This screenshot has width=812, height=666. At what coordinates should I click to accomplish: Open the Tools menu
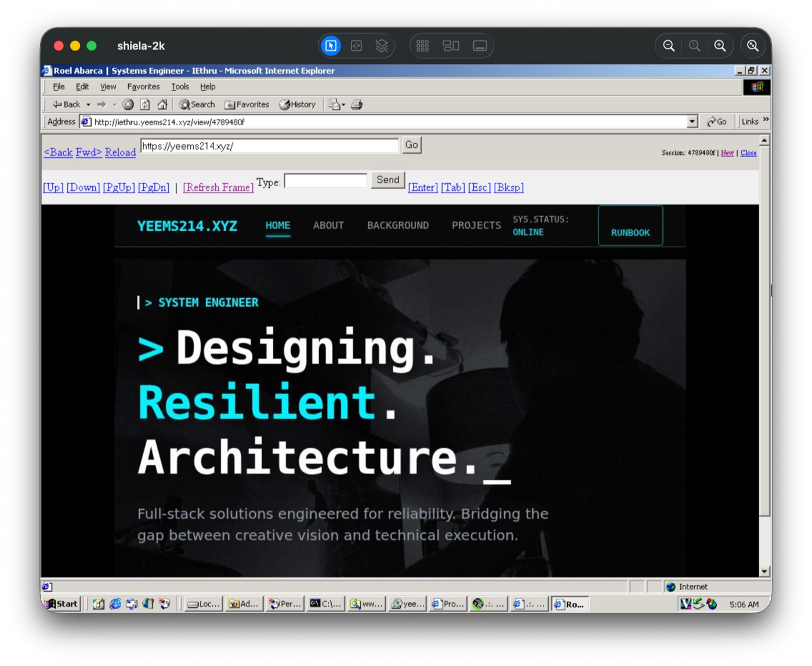[180, 86]
